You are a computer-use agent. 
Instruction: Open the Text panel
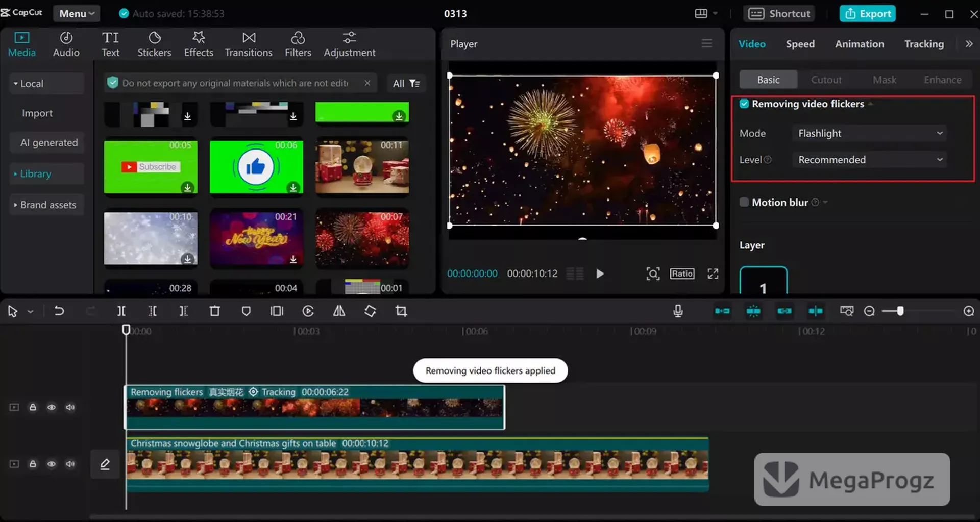[x=110, y=44]
